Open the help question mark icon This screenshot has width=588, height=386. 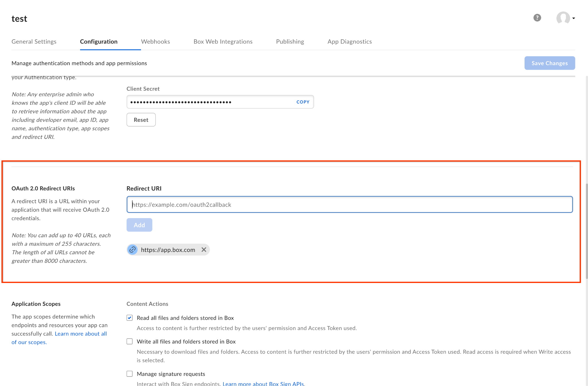537,18
